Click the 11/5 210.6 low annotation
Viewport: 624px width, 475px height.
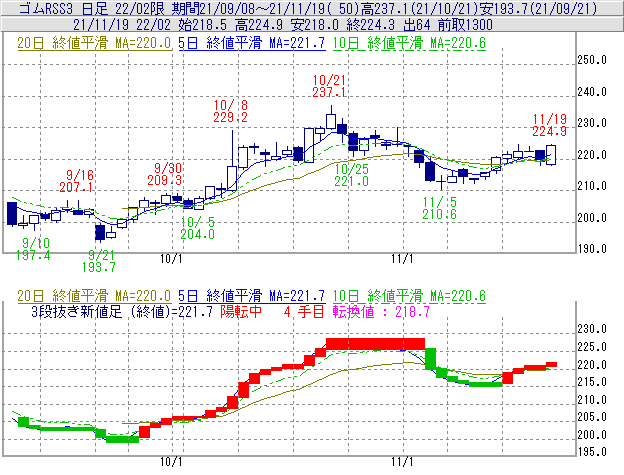click(439, 208)
